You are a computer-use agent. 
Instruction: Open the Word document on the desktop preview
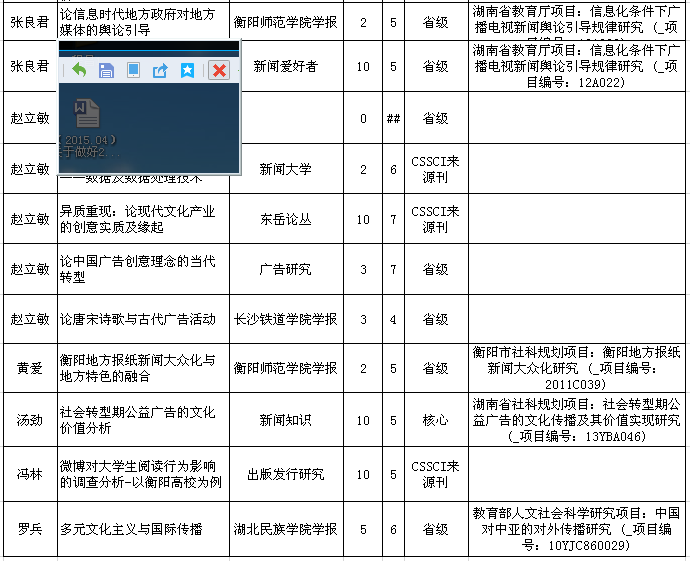click(x=87, y=113)
